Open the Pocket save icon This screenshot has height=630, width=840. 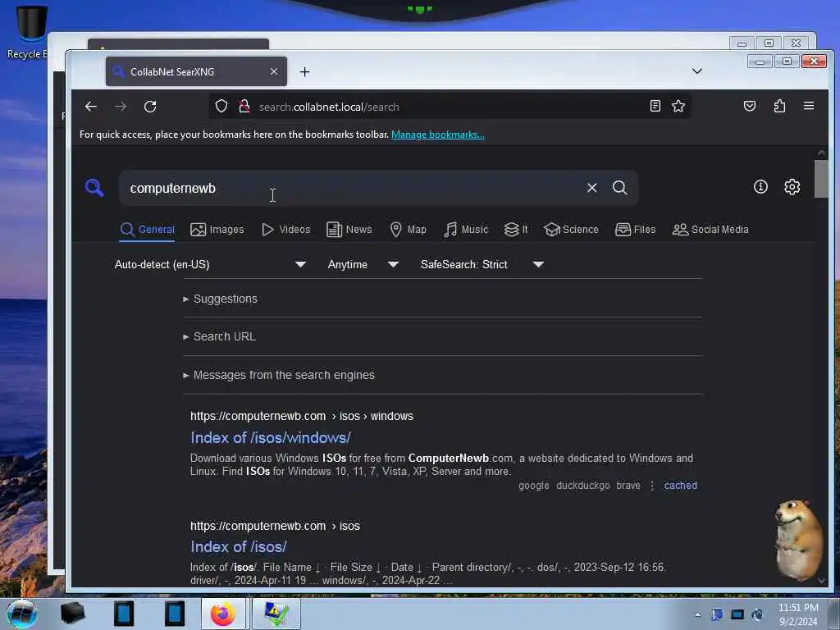pos(750,106)
